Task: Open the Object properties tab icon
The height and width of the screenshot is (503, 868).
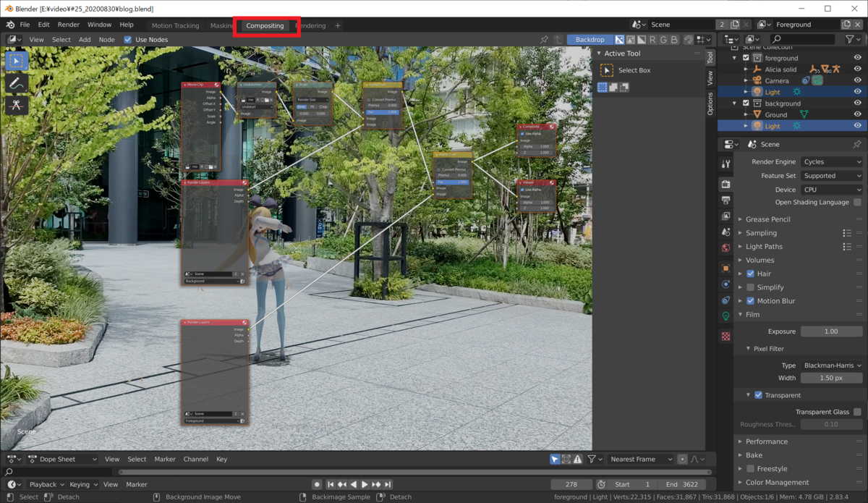Action: pyautogui.click(x=726, y=268)
